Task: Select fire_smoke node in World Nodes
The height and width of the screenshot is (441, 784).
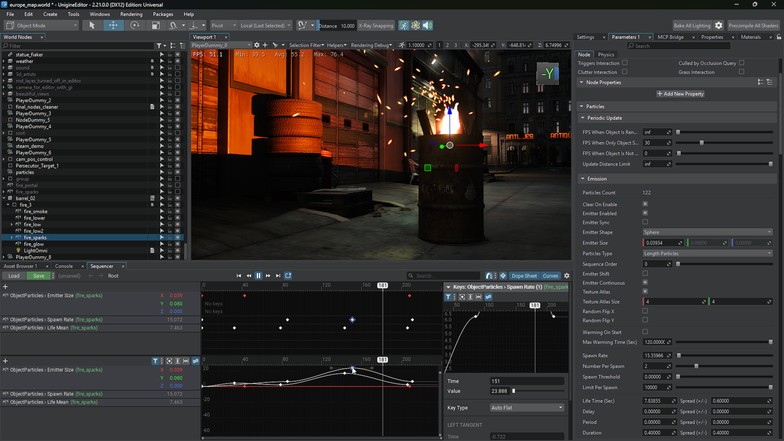Action: click(36, 212)
